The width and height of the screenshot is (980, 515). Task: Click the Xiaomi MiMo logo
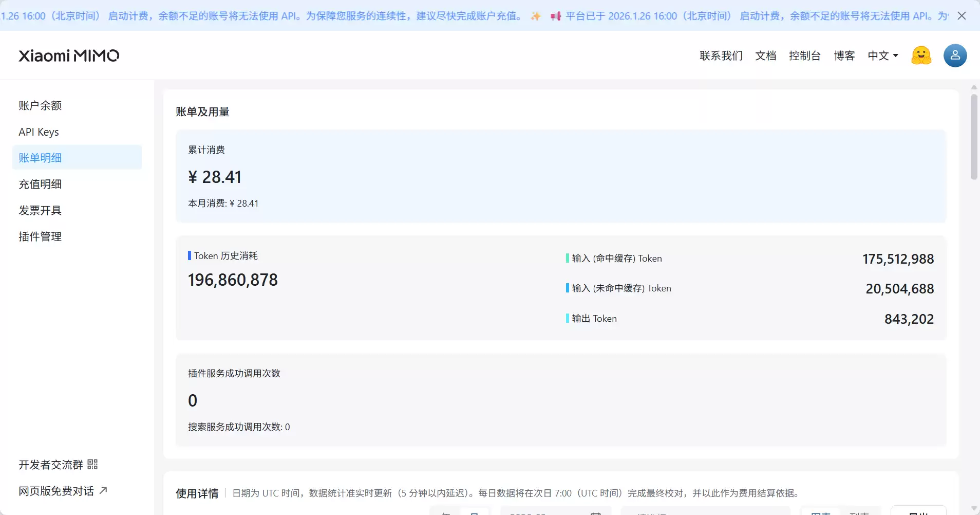tap(69, 56)
